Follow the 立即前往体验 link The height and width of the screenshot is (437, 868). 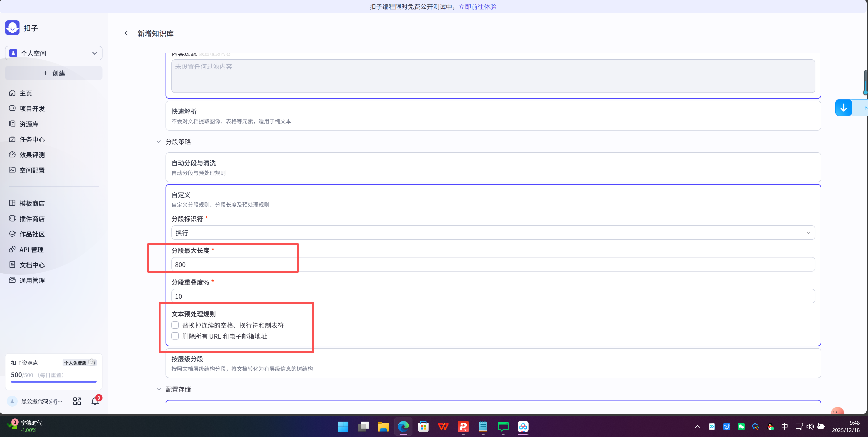coord(477,6)
